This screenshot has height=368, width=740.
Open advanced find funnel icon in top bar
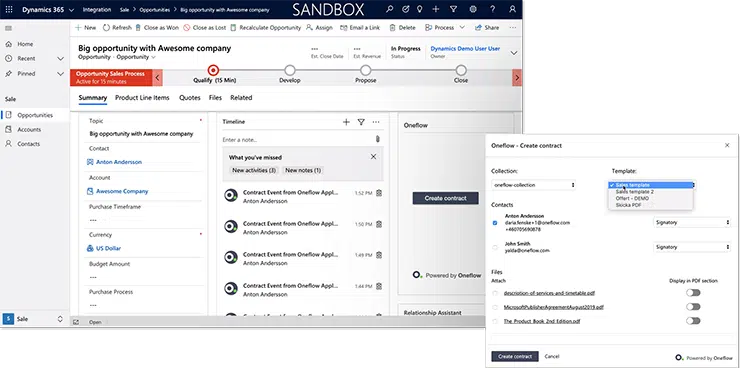click(454, 9)
